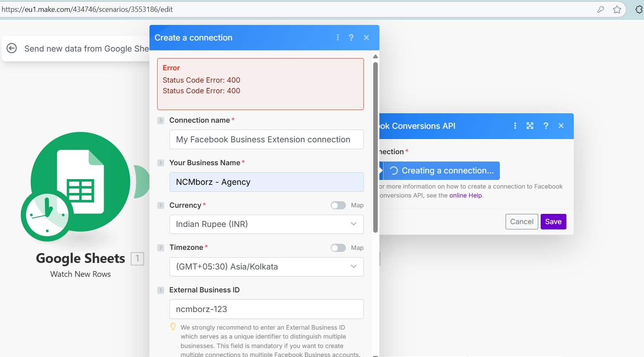The height and width of the screenshot is (357, 644).
Task: Click the help icon in Conversions API panel
Action: pyautogui.click(x=546, y=126)
